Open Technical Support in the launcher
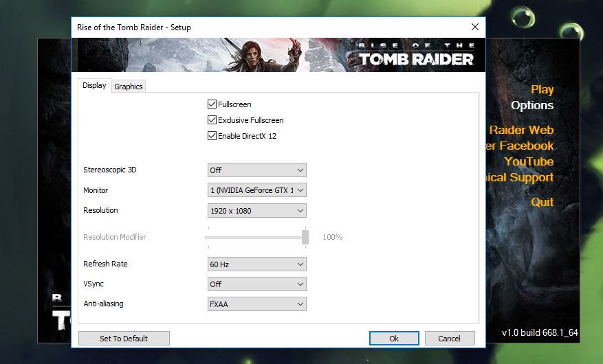Screen dimensions: 603x364 pos(520,177)
